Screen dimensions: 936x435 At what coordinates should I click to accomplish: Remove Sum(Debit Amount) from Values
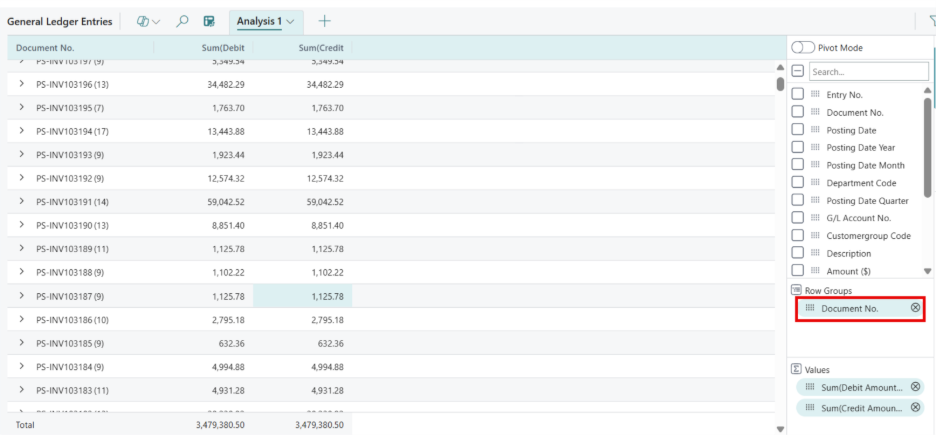(915, 387)
